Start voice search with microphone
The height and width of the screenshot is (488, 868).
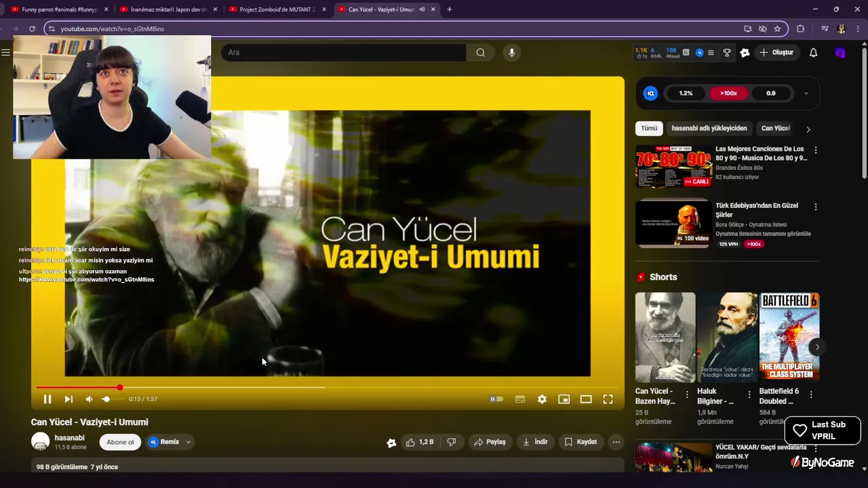512,52
